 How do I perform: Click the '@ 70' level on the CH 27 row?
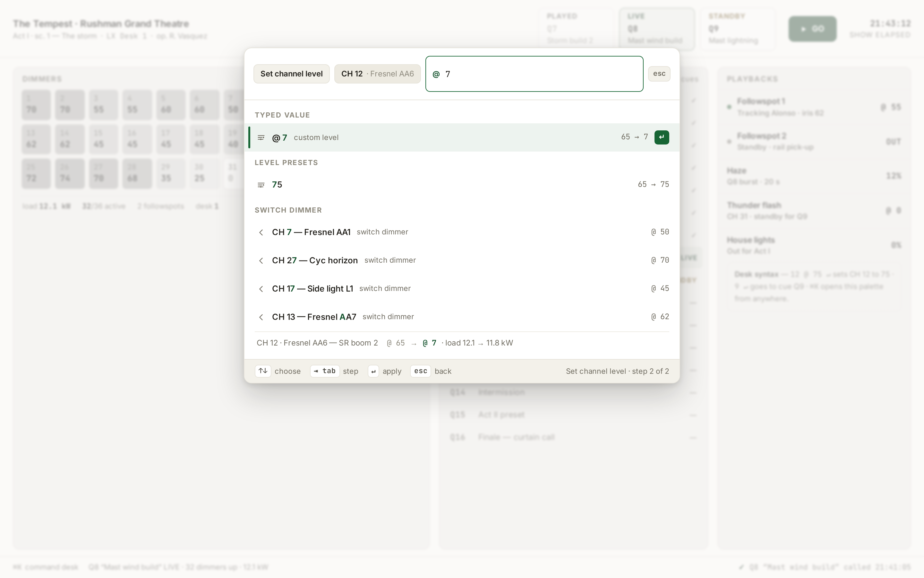click(x=660, y=260)
